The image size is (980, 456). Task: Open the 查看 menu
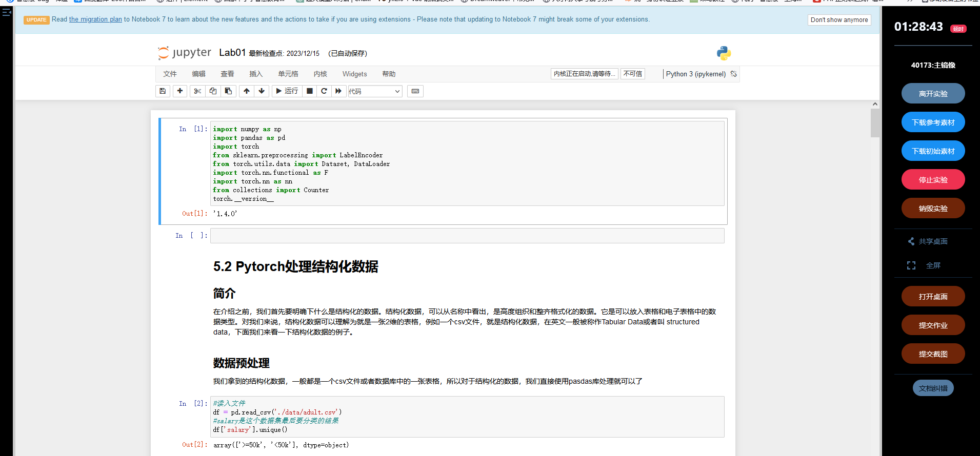click(227, 74)
